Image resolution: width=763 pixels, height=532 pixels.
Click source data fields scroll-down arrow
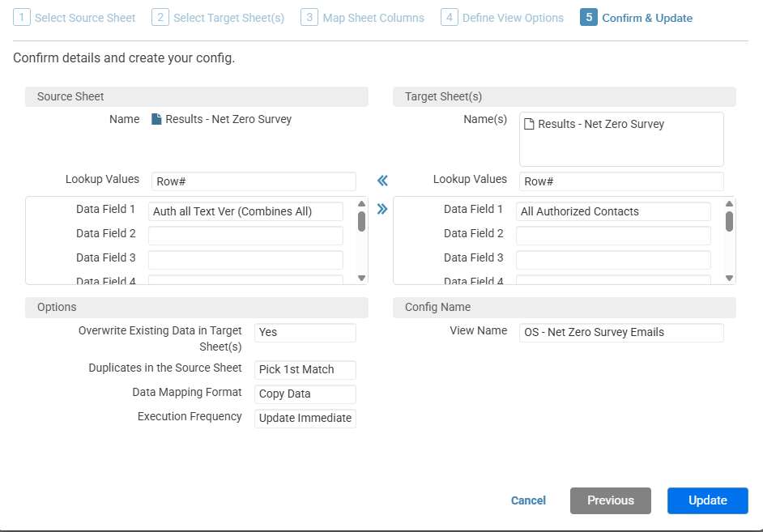point(361,279)
